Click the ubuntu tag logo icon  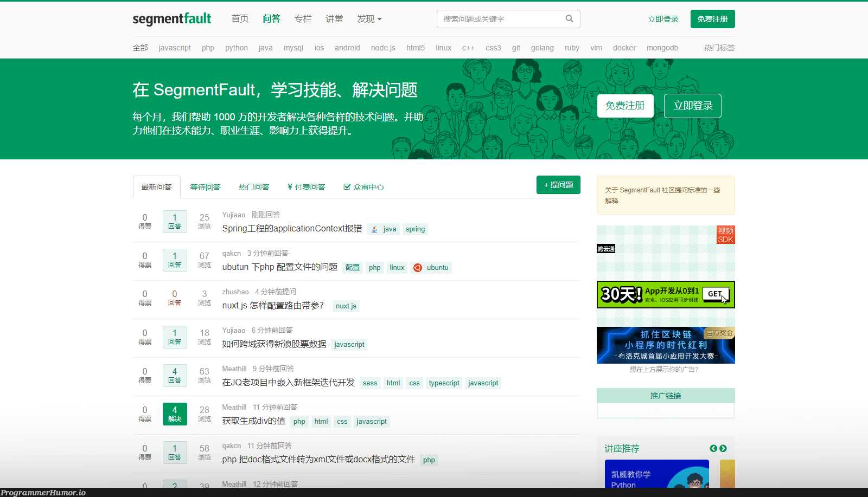pyautogui.click(x=418, y=268)
